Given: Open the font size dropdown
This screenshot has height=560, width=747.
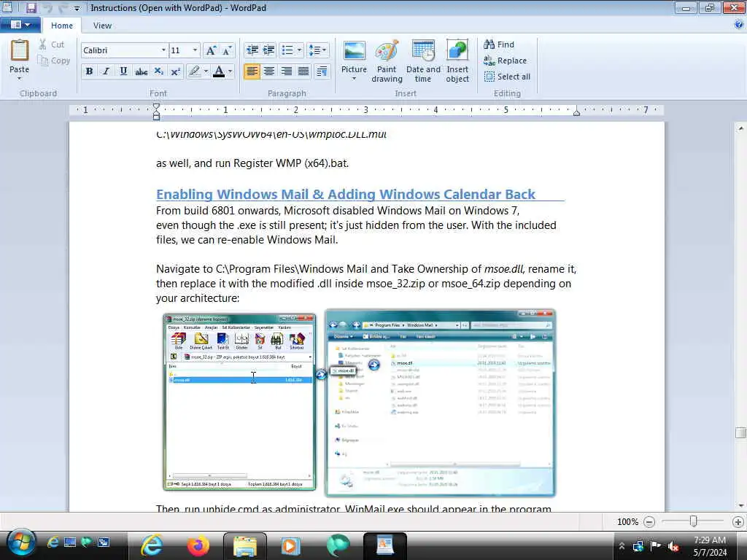Looking at the screenshot, I should [195, 50].
